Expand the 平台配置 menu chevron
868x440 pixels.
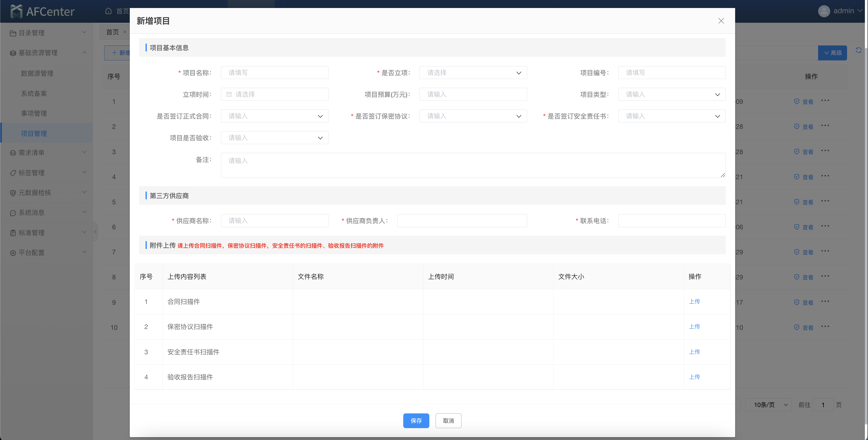click(x=84, y=252)
